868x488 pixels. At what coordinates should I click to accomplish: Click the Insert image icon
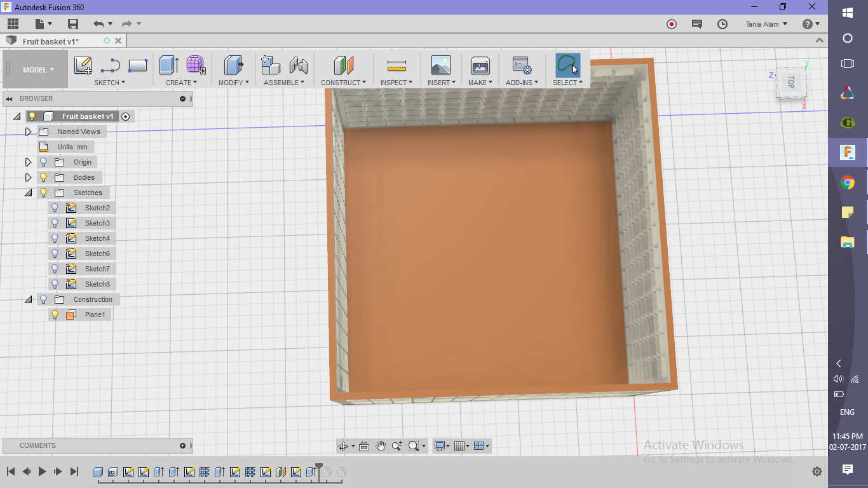(x=440, y=65)
